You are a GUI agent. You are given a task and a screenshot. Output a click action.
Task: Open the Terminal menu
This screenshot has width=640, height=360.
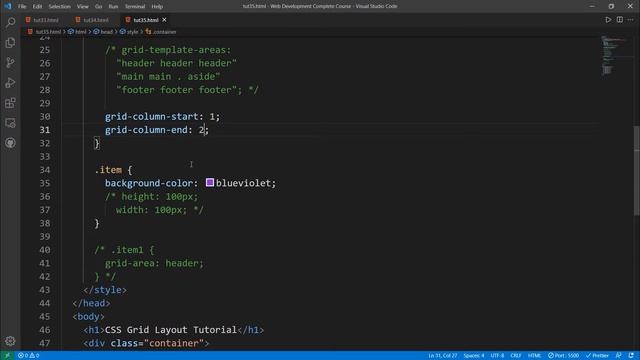(x=135, y=7)
